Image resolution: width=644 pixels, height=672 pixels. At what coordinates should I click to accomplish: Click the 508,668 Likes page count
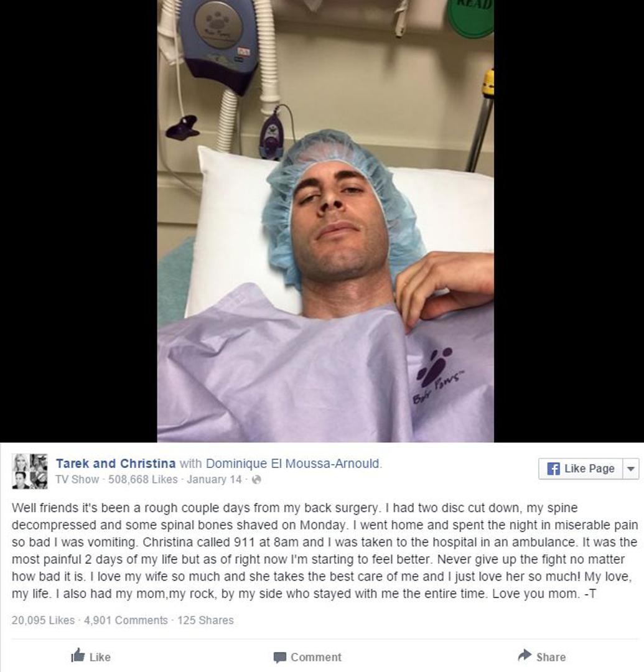pos(142,479)
